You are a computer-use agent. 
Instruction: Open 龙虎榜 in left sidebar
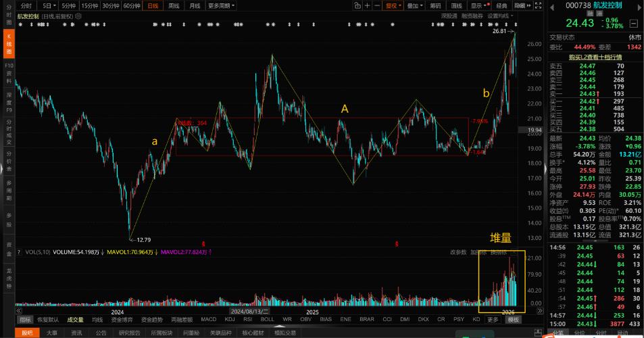[9, 279]
